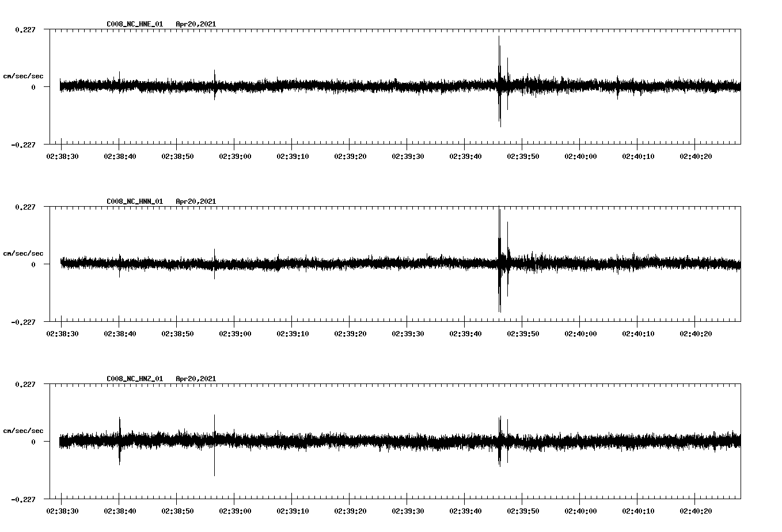Viewport: 782px width, 532px height.
Task: Click the Apr20,2021 date on the middle trace
Action: coord(196,202)
